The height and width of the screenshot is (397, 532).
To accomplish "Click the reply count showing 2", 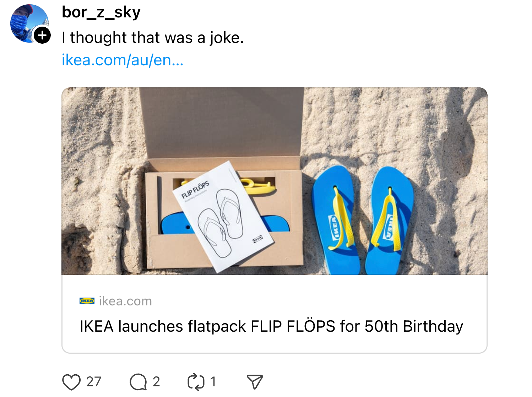I will 156,382.
